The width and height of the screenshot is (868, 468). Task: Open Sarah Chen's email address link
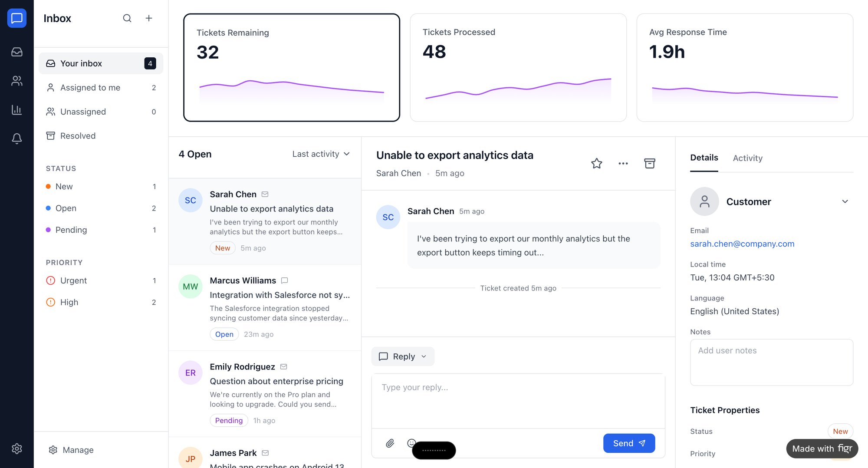(742, 244)
